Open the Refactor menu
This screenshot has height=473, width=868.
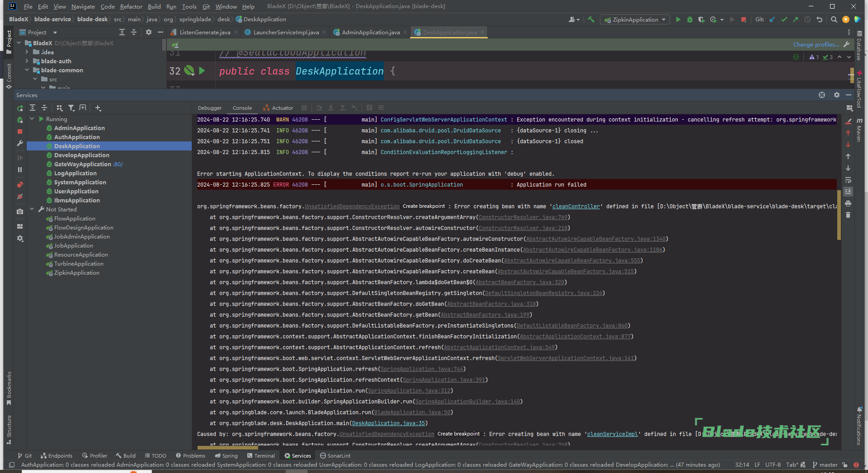click(x=131, y=6)
